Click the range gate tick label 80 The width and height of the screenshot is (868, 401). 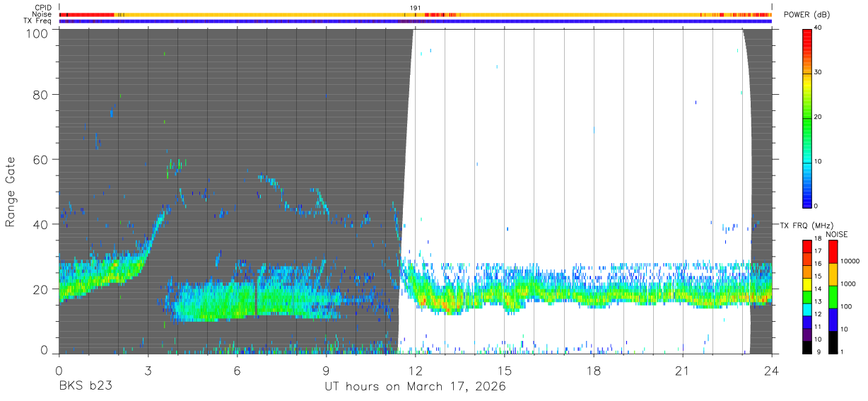tap(41, 95)
